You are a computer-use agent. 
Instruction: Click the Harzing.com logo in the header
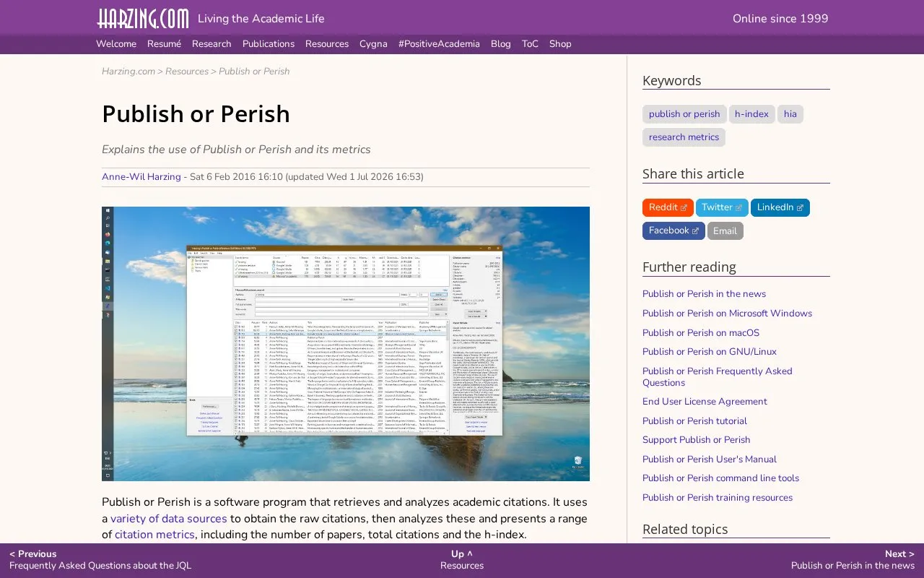tap(143, 19)
